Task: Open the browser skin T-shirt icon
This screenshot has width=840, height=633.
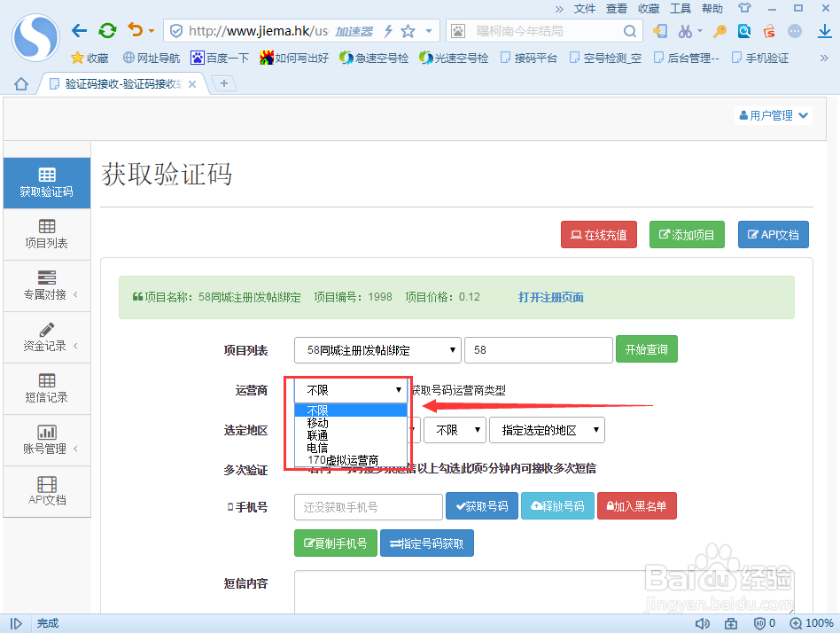Action: tap(746, 9)
